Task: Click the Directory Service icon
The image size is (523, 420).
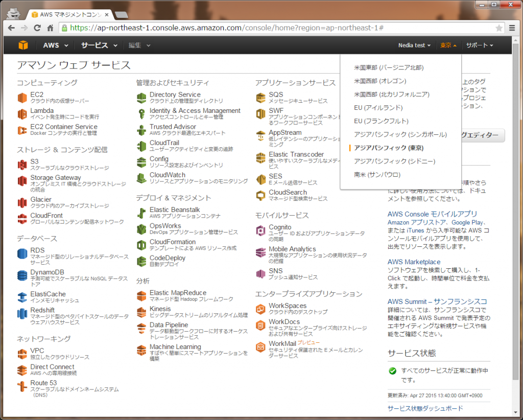Action: pos(141,98)
